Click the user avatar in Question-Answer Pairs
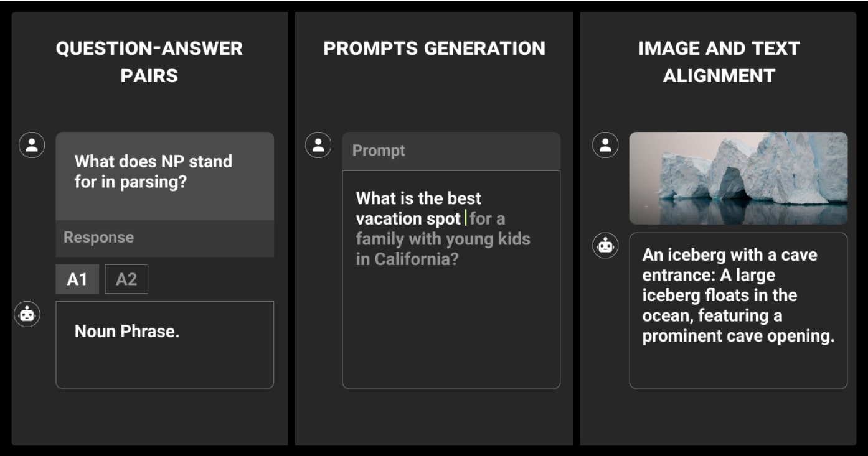 (x=32, y=146)
